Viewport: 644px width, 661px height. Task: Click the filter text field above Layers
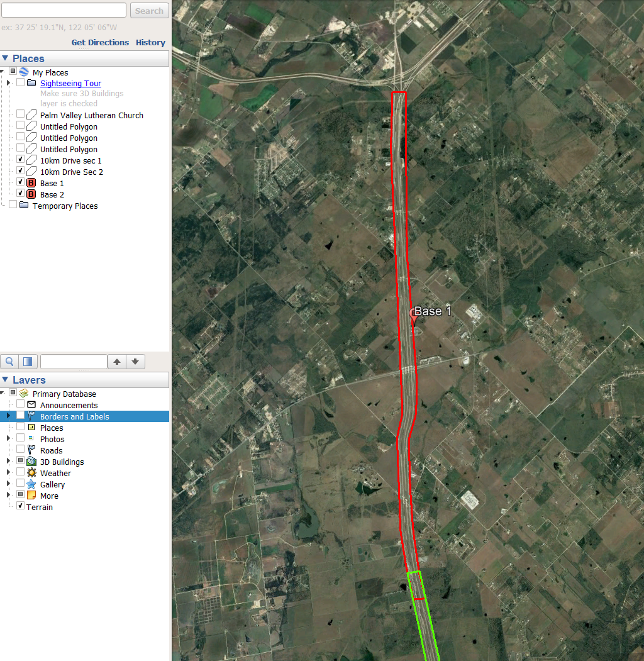coord(74,362)
